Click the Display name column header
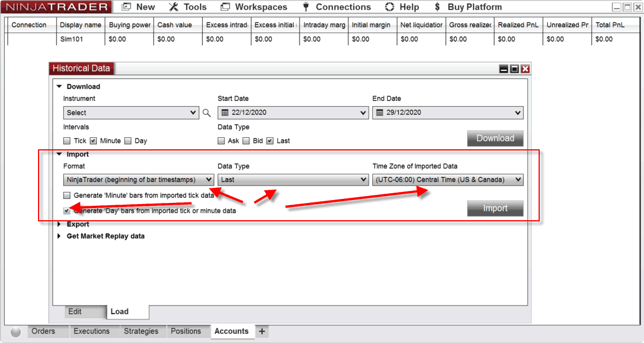The width and height of the screenshot is (644, 343). 81,25
